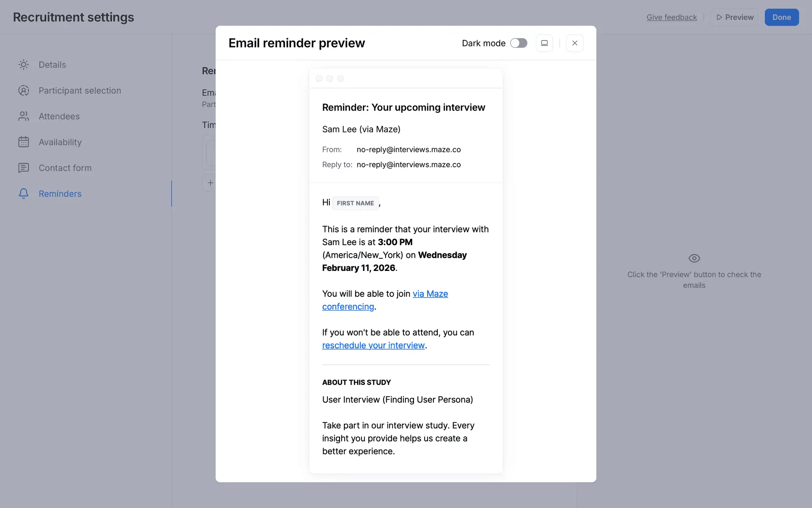Follow the via Maze conferencing link

(430, 294)
